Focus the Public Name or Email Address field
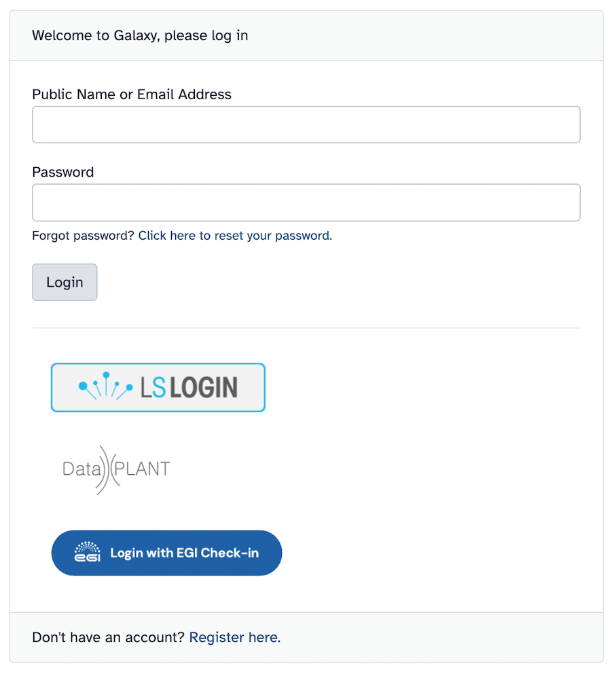Screen dimensions: 616x678 [x=306, y=124]
